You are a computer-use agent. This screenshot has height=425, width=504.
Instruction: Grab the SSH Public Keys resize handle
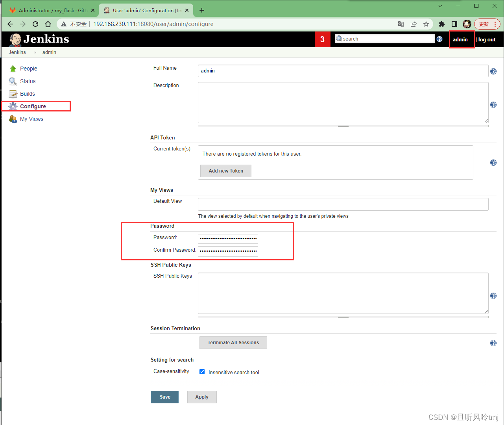tap(343, 317)
